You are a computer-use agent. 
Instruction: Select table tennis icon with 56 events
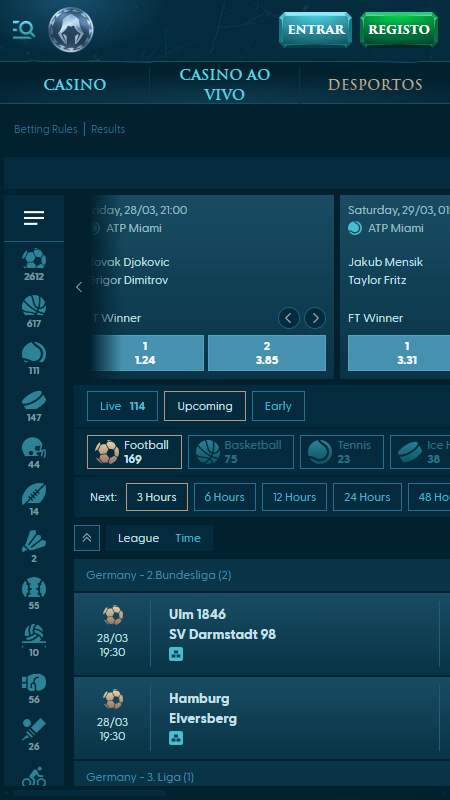point(34,688)
